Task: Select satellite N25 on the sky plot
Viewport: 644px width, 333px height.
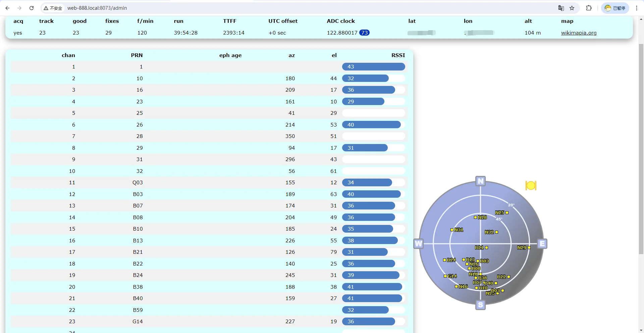Action: 502,212
